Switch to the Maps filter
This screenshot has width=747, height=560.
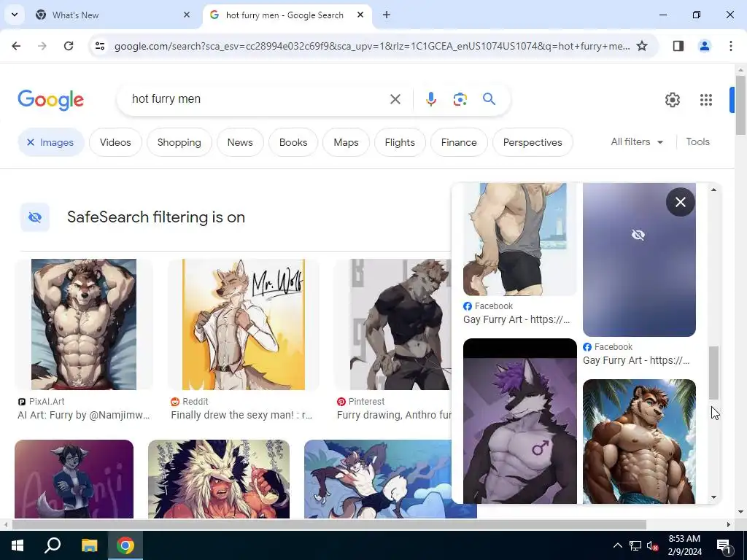pyautogui.click(x=346, y=142)
